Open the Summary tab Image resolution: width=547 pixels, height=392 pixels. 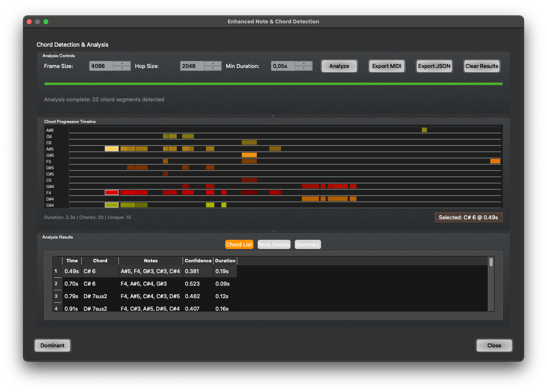point(308,245)
